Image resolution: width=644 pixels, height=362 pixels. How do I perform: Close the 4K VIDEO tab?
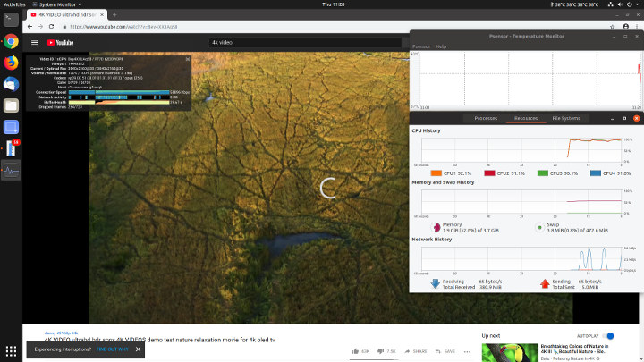(x=102, y=15)
